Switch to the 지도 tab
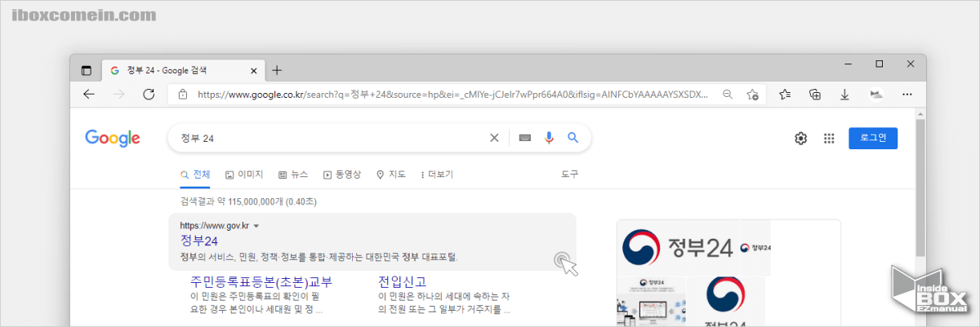Image resolution: width=980 pixels, height=327 pixels. click(391, 175)
